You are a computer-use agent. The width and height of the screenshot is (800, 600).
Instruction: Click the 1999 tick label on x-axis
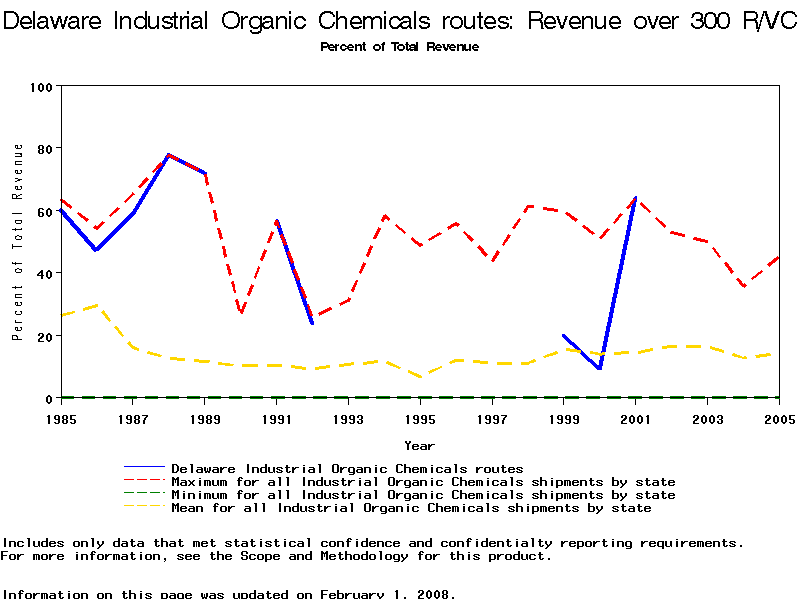tap(563, 418)
